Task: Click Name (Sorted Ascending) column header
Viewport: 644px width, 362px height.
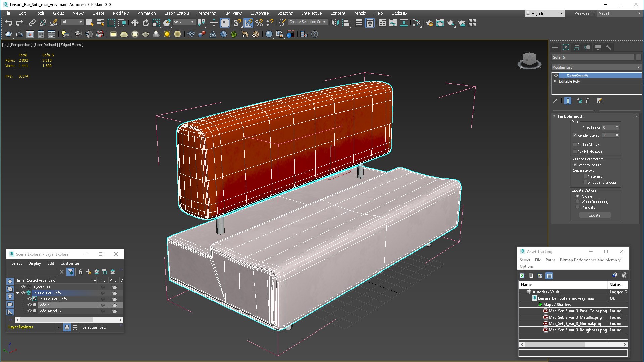Action: pyautogui.click(x=56, y=280)
